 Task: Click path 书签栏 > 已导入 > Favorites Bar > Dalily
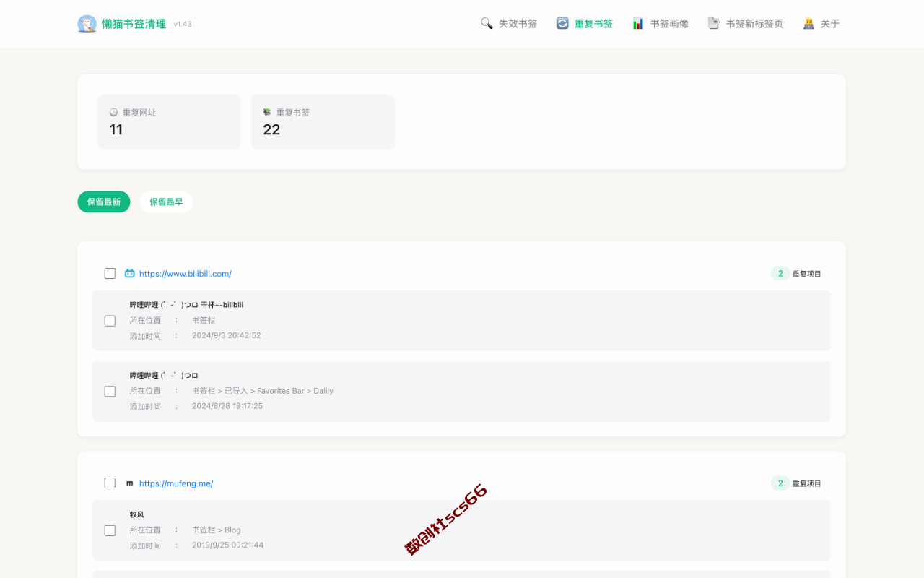click(x=263, y=391)
